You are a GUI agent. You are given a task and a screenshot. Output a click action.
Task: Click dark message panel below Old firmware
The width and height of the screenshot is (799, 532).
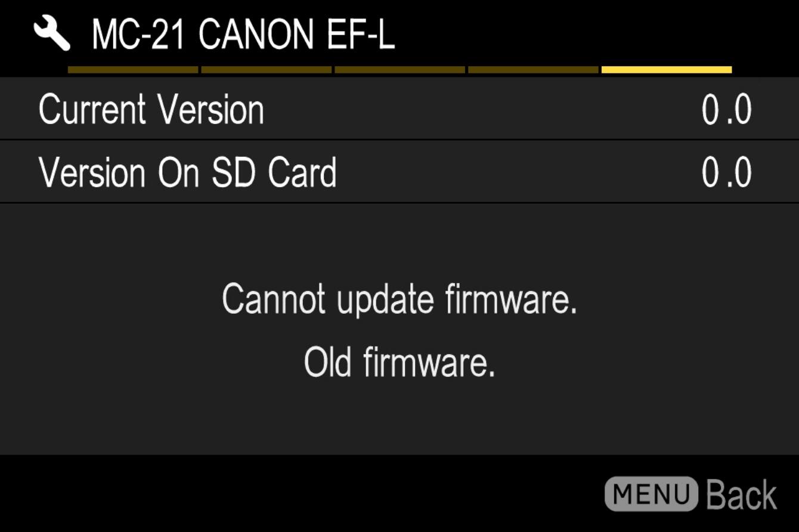point(399,417)
